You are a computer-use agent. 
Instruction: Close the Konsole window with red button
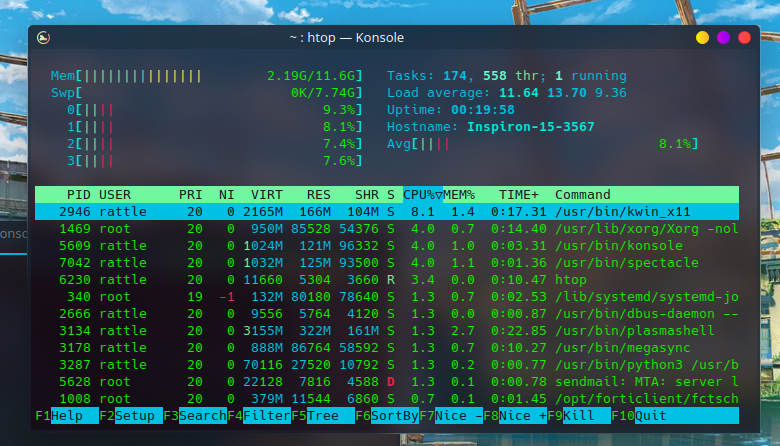[x=744, y=38]
